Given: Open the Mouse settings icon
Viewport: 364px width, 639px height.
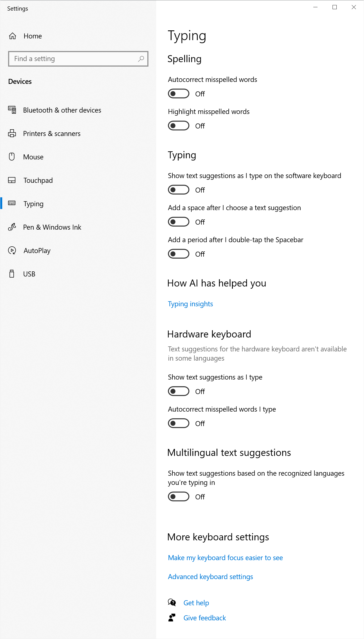Looking at the screenshot, I should tap(12, 157).
